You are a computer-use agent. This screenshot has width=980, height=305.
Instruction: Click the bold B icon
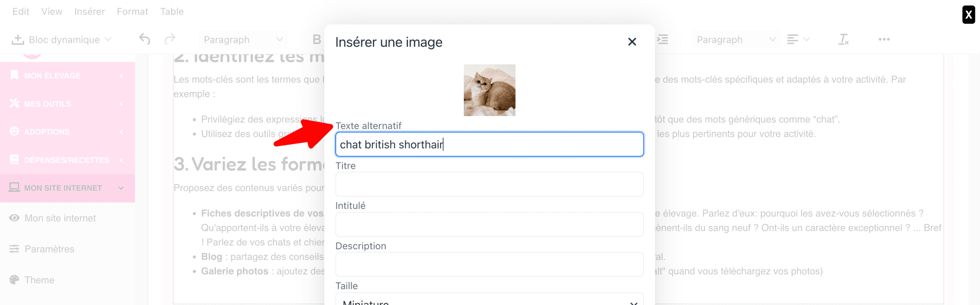(x=317, y=39)
